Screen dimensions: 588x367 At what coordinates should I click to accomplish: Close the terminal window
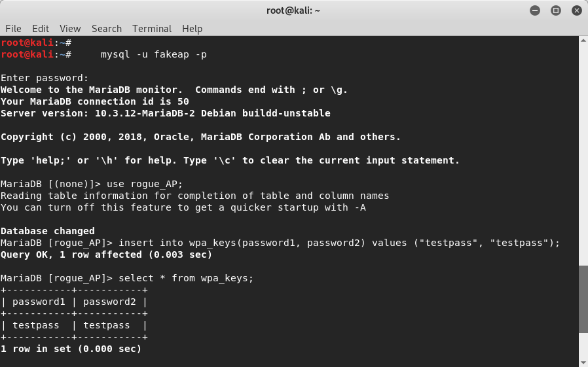point(577,10)
